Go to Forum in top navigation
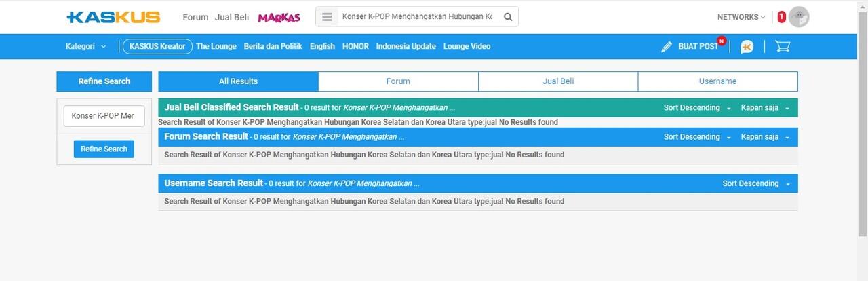Viewport: 868px width, 281px height. pos(195,17)
